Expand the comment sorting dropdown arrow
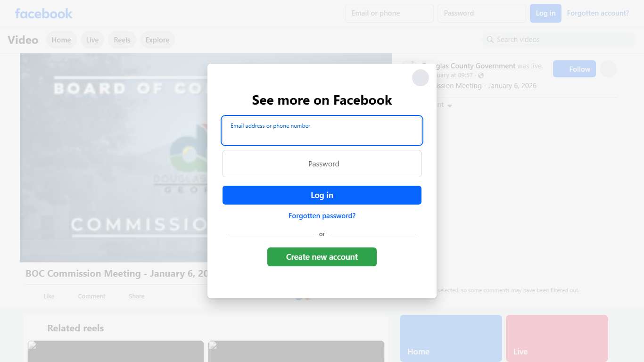This screenshot has width=644, height=362. pos(450,106)
